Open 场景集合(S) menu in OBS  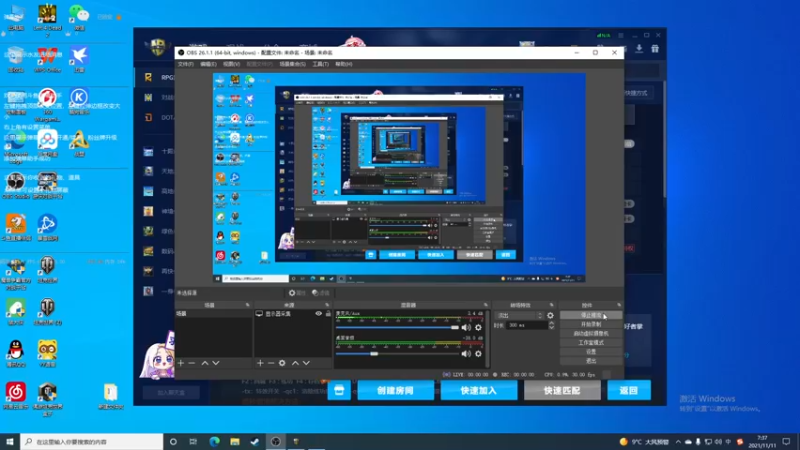pos(292,64)
